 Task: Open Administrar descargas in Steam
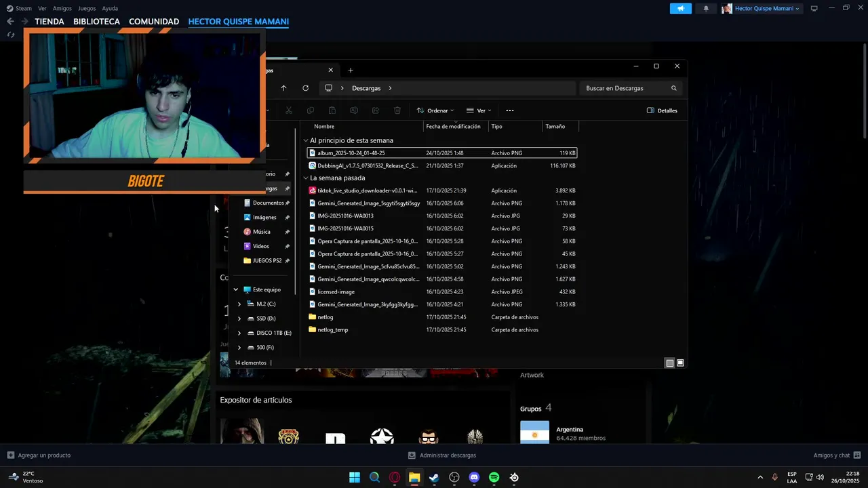[x=442, y=455]
